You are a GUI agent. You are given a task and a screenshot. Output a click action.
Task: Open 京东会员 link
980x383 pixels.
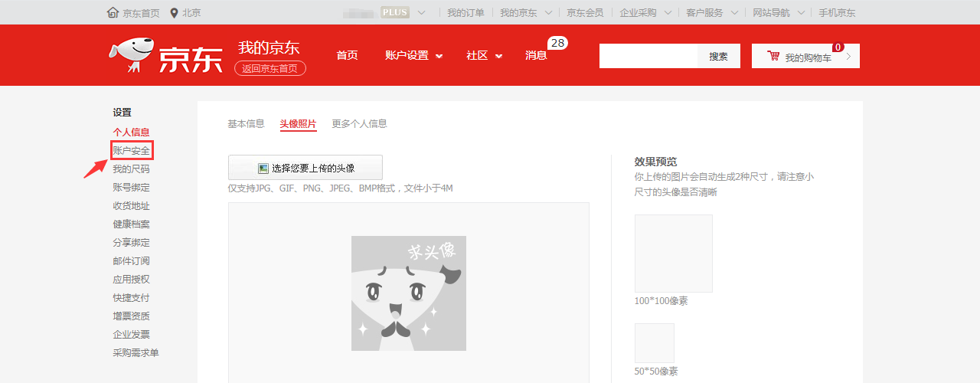[x=585, y=12]
